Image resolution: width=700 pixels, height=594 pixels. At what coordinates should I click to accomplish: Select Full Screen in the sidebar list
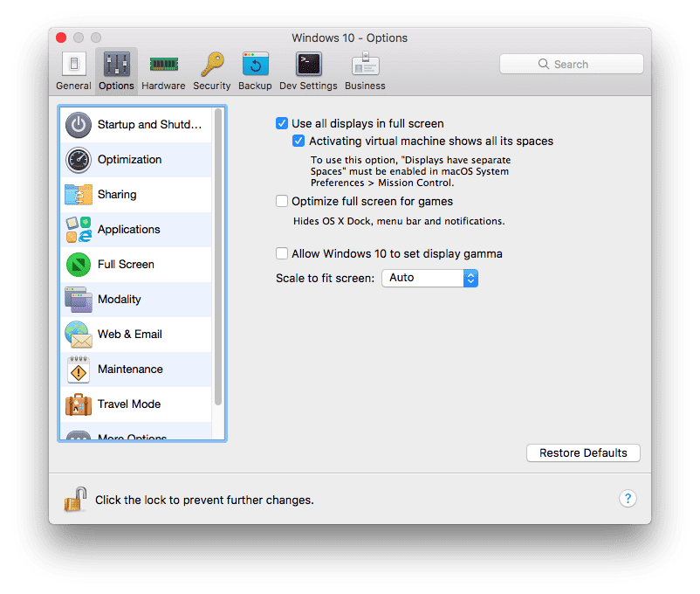[136, 265]
